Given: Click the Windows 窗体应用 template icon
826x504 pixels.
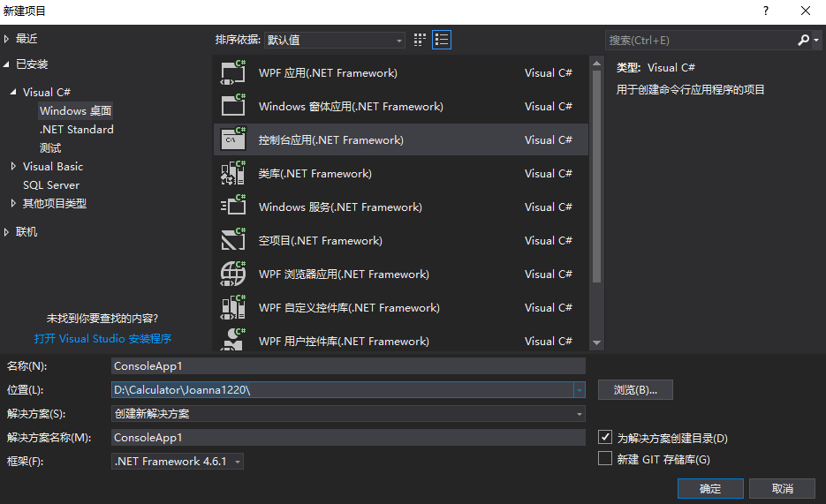Looking at the screenshot, I should pos(233,106).
